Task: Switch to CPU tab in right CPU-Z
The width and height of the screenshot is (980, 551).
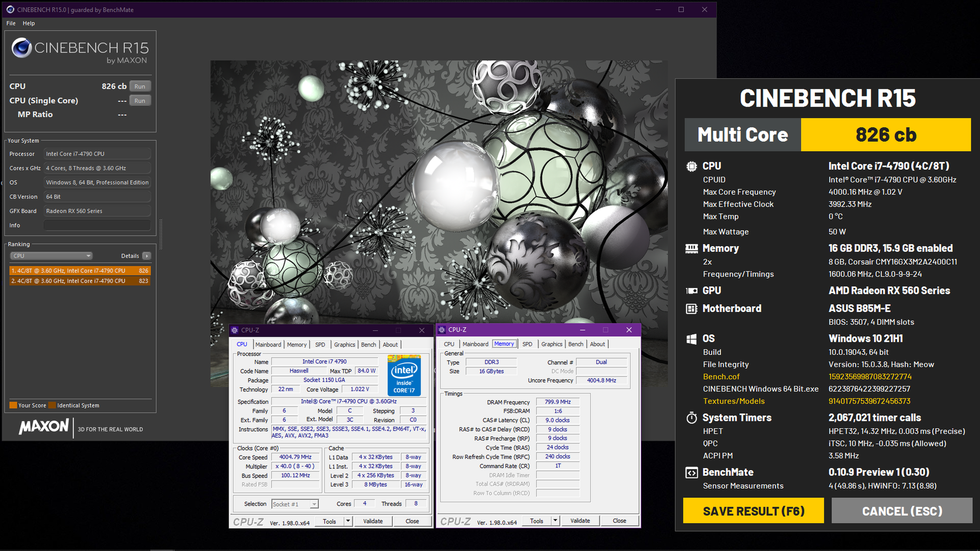Action: (449, 344)
